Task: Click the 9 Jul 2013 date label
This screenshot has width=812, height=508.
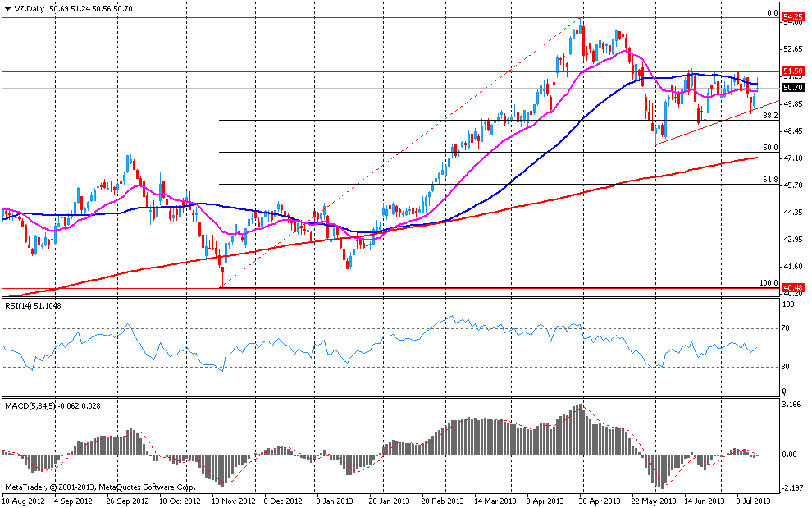Action: [x=753, y=501]
